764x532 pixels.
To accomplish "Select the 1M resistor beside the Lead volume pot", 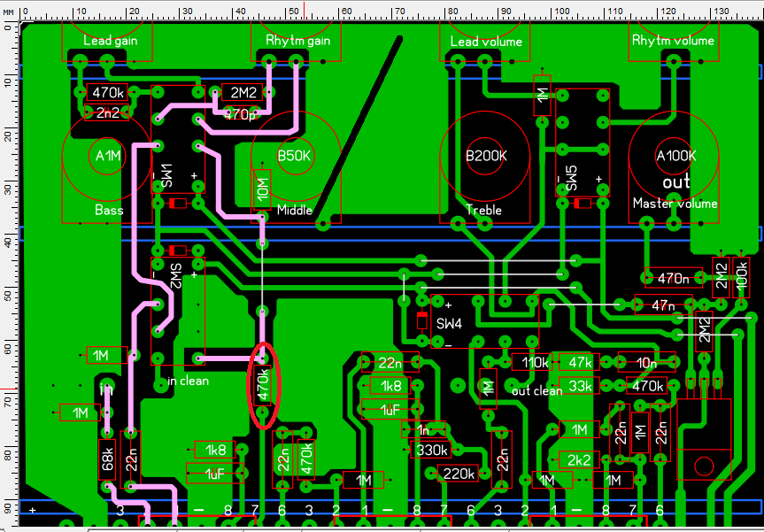I will pos(542,95).
